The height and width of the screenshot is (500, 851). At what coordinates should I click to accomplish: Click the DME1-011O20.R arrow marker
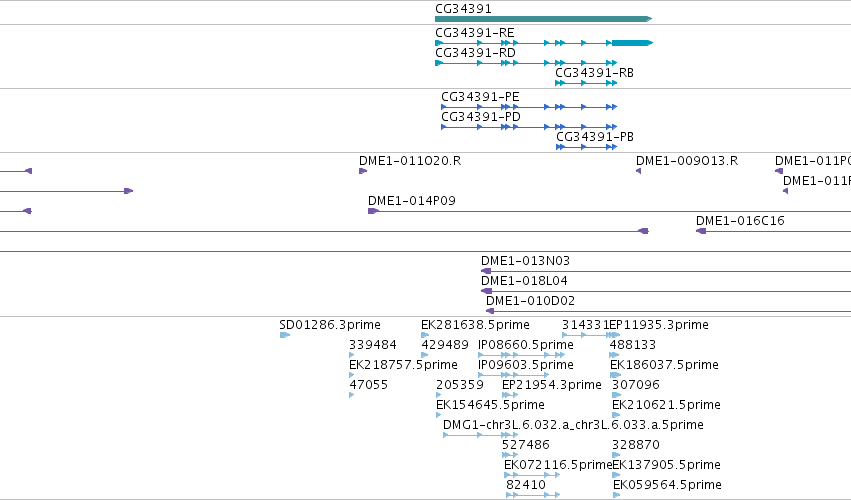click(x=363, y=171)
